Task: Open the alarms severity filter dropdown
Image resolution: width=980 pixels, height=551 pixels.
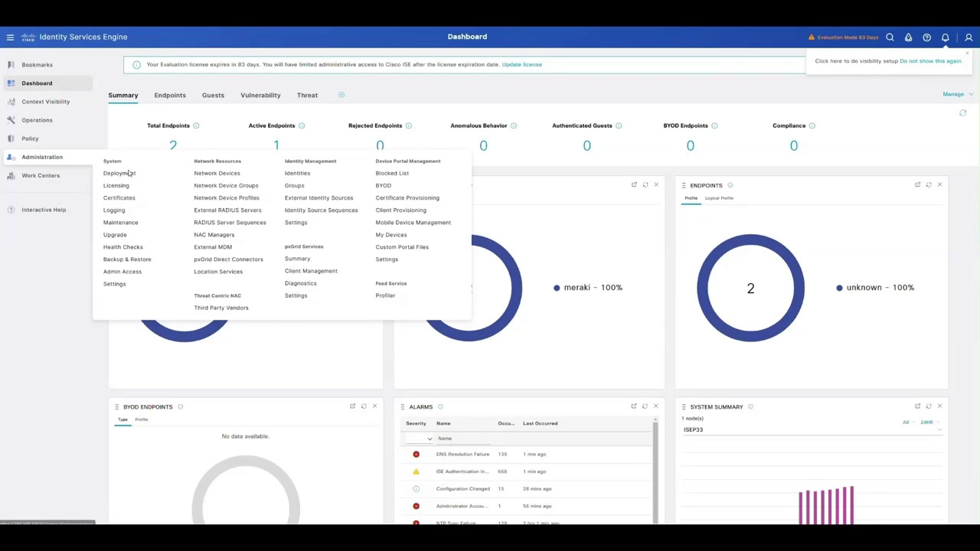Action: 420,439
